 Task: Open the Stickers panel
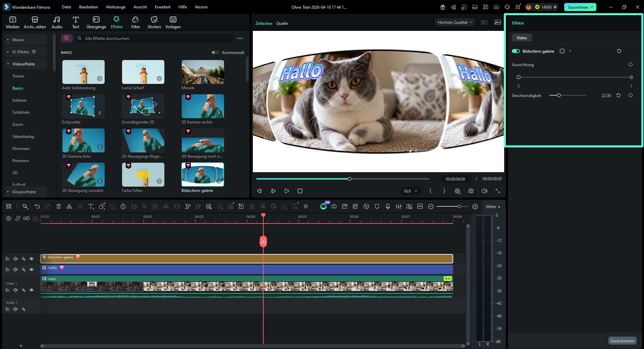[x=154, y=22]
